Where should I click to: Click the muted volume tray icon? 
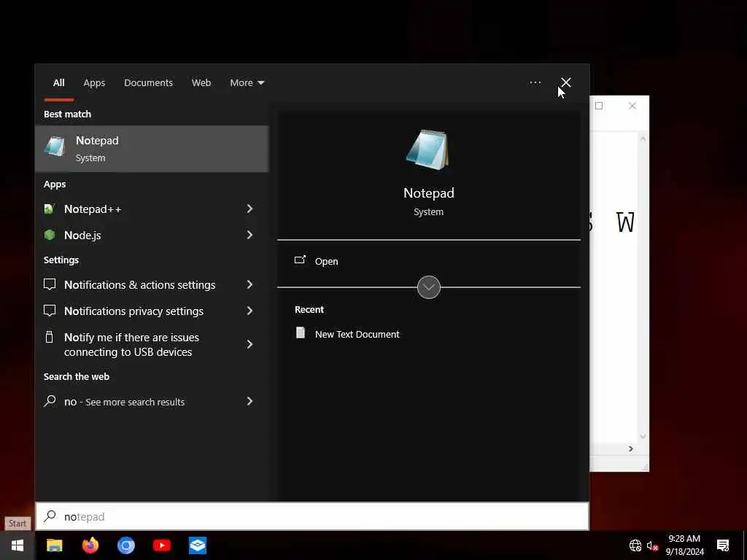[x=652, y=545]
